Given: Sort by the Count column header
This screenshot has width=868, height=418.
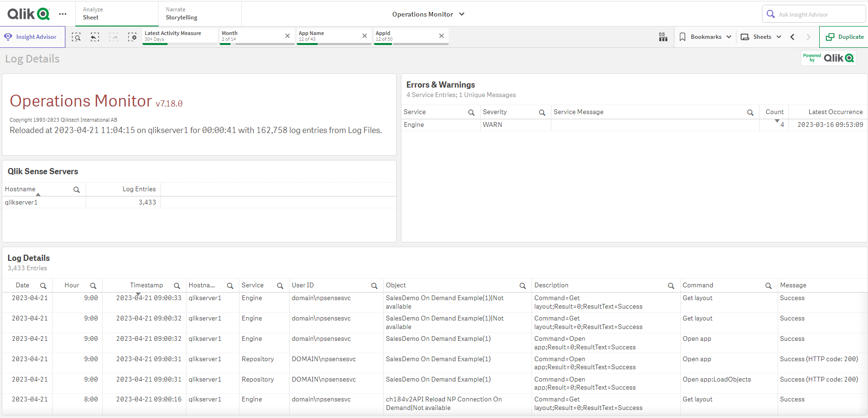Looking at the screenshot, I should click(x=774, y=112).
